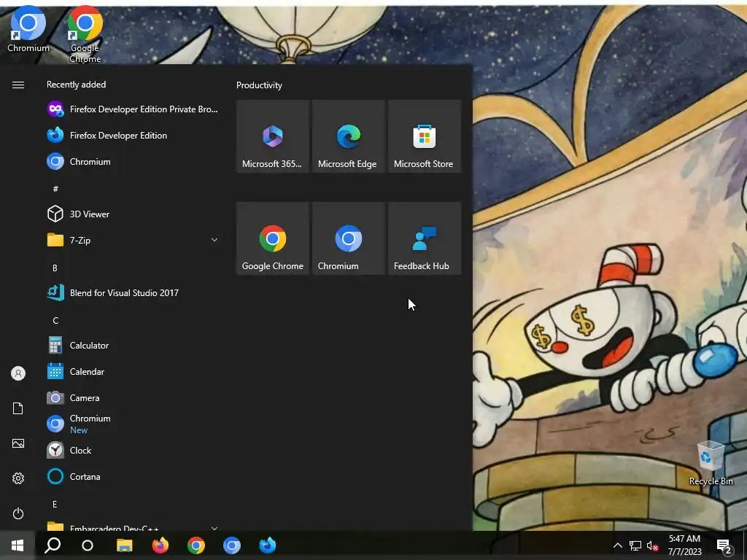Click the B letter header in app list
This screenshot has width=747, height=560.
click(55, 268)
